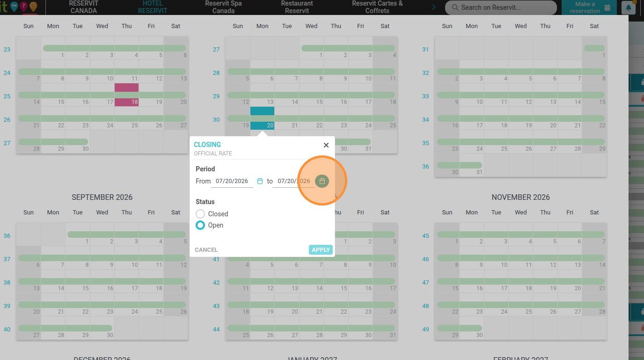Screen dimensions: 644x360
Task: Select the Open status radio button
Action: click(200, 225)
